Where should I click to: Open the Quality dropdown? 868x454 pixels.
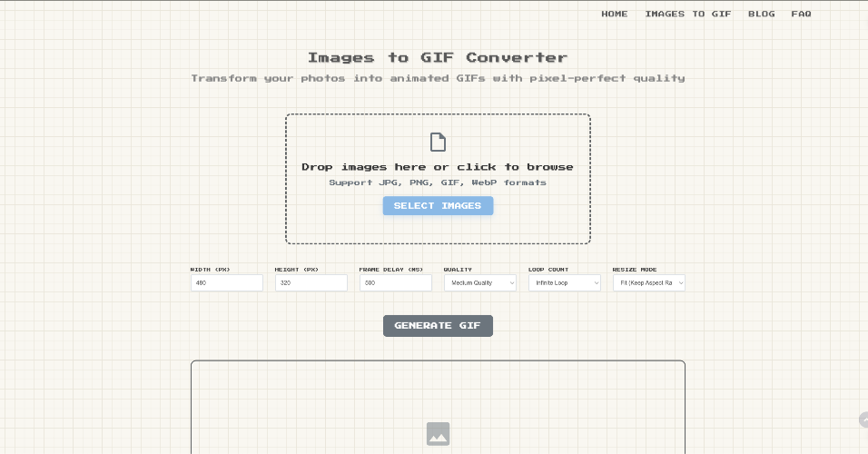[x=480, y=283]
